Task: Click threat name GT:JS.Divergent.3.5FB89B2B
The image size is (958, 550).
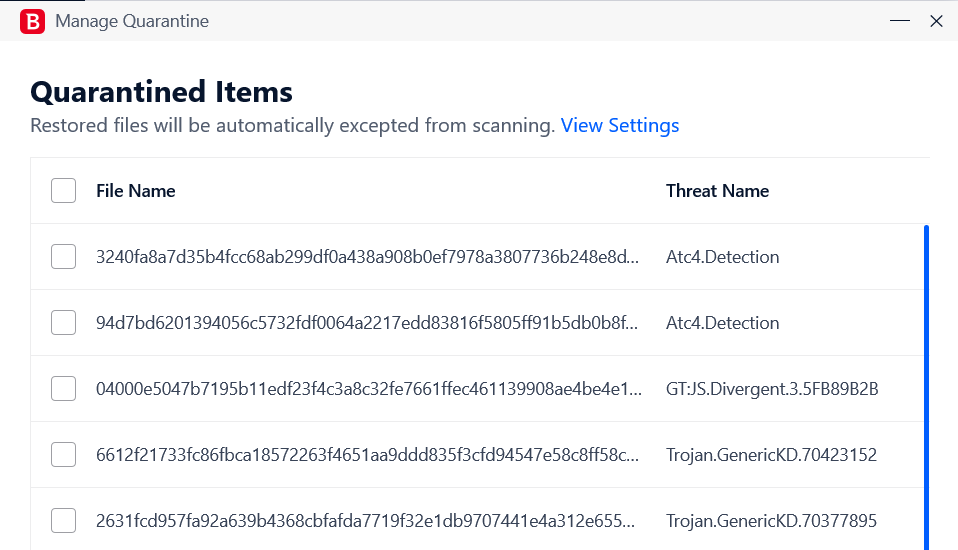Action: coord(772,389)
